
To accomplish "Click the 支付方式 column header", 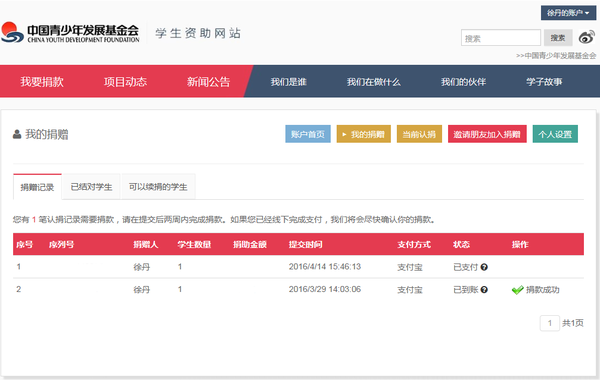I will 414,245.
